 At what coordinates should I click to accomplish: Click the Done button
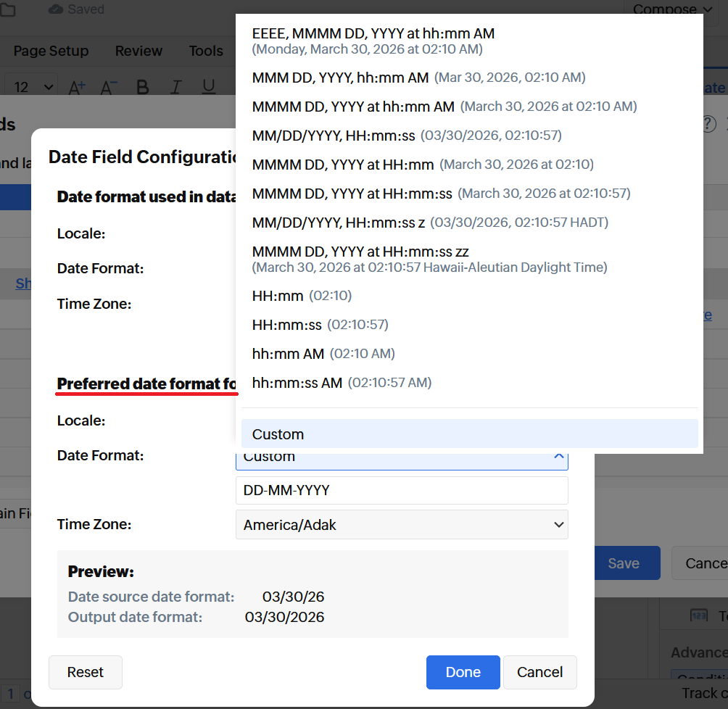coord(463,672)
